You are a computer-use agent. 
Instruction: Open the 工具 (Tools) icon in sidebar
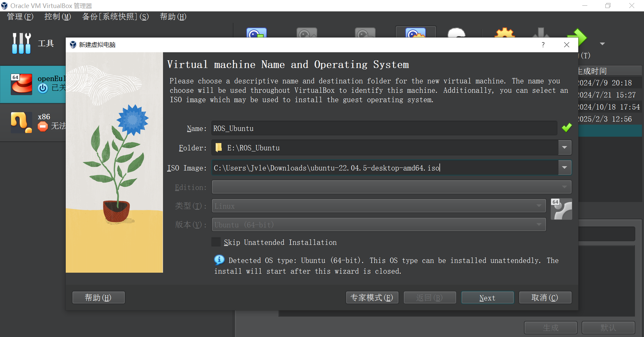click(x=21, y=44)
